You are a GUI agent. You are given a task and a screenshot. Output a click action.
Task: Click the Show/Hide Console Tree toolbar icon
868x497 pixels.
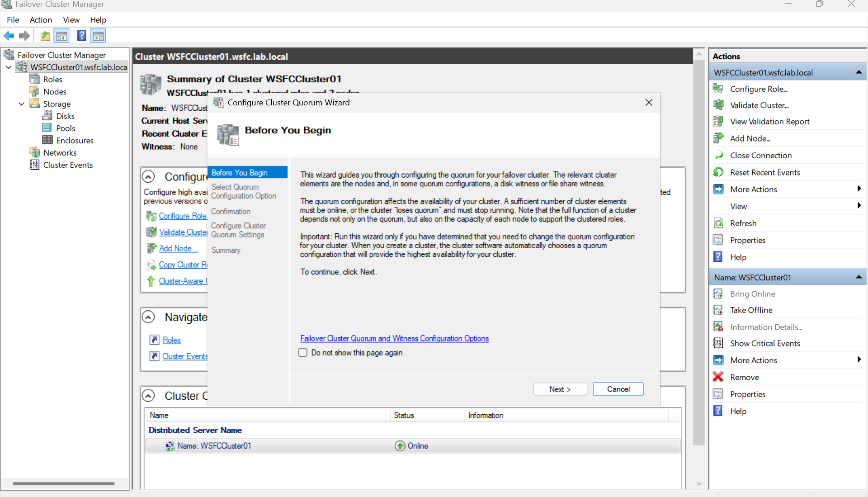click(62, 36)
